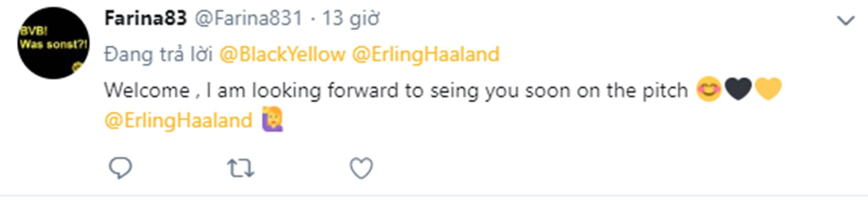
Task: Open the tweet options chevron menu
Action: point(845,20)
